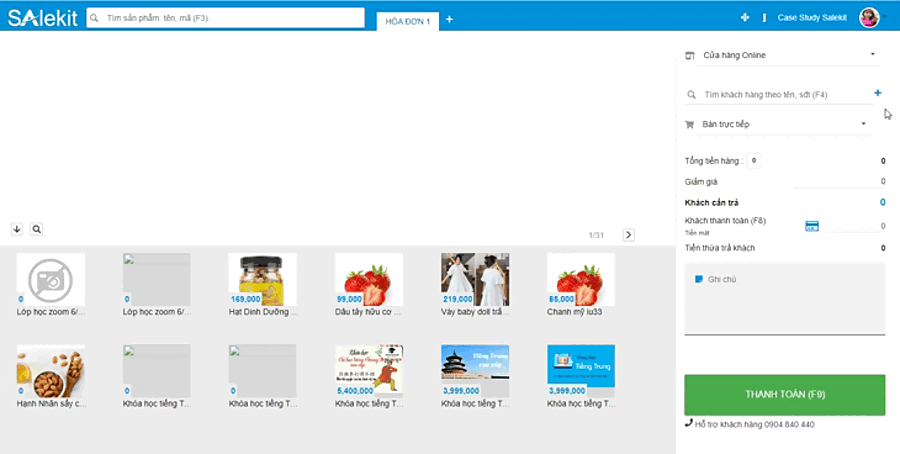Go to next product page arrow
This screenshot has height=454, width=900.
(x=628, y=235)
